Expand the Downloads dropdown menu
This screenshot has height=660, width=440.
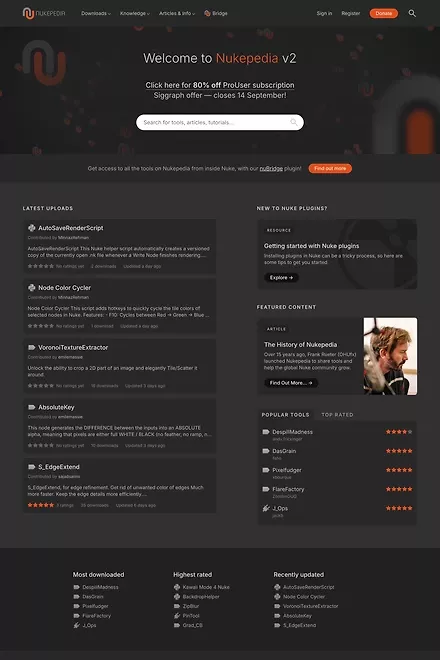coord(96,13)
